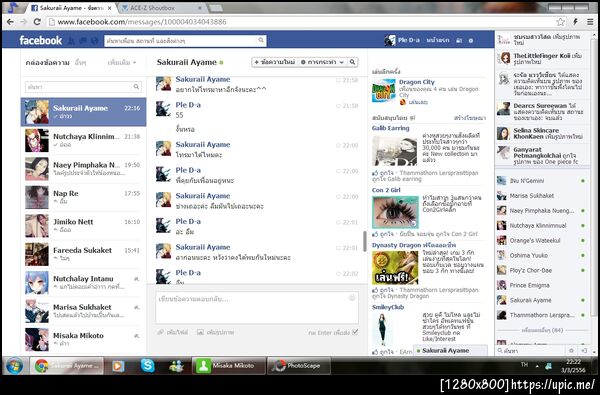Click the emoticon icon in the reply box
600x395 pixels.
pyautogui.click(x=352, y=298)
